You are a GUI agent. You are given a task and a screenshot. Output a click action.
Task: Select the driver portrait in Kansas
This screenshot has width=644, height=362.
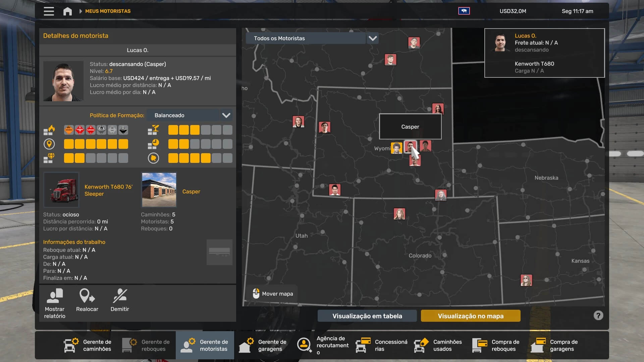[526, 280]
